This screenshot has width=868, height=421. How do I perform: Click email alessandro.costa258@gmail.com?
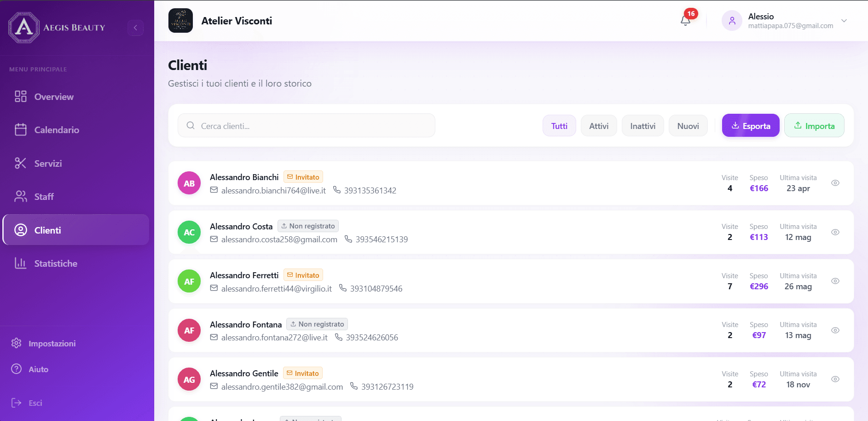click(x=279, y=240)
